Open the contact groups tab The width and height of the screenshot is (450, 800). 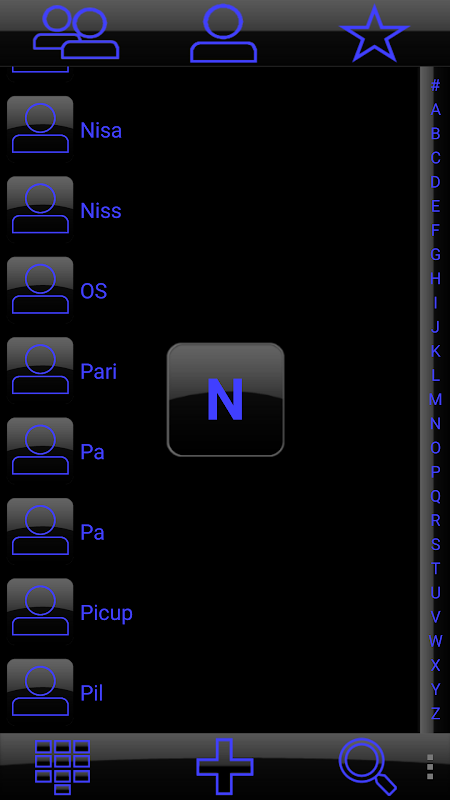point(76,33)
